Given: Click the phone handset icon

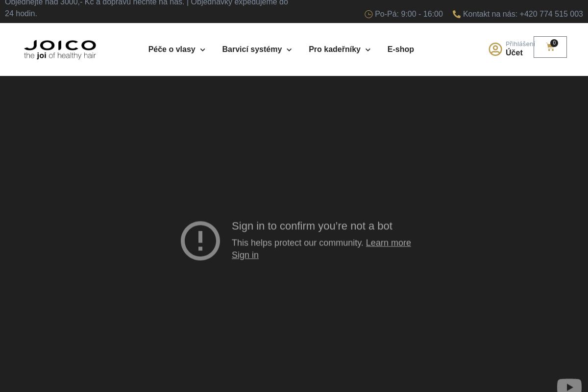Looking at the screenshot, I should (457, 14).
